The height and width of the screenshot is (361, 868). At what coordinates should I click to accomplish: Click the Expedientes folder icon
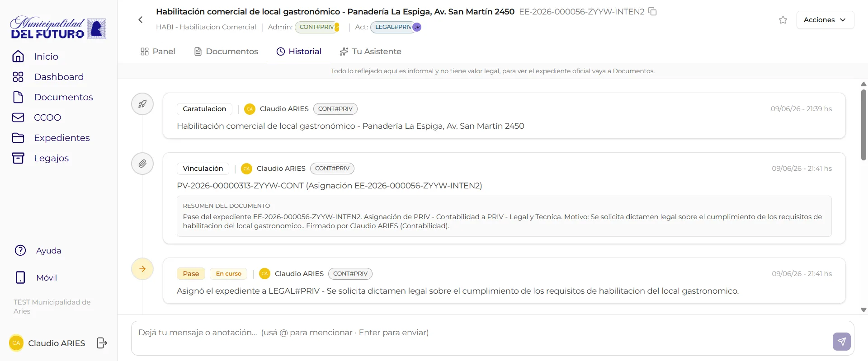[x=18, y=138]
